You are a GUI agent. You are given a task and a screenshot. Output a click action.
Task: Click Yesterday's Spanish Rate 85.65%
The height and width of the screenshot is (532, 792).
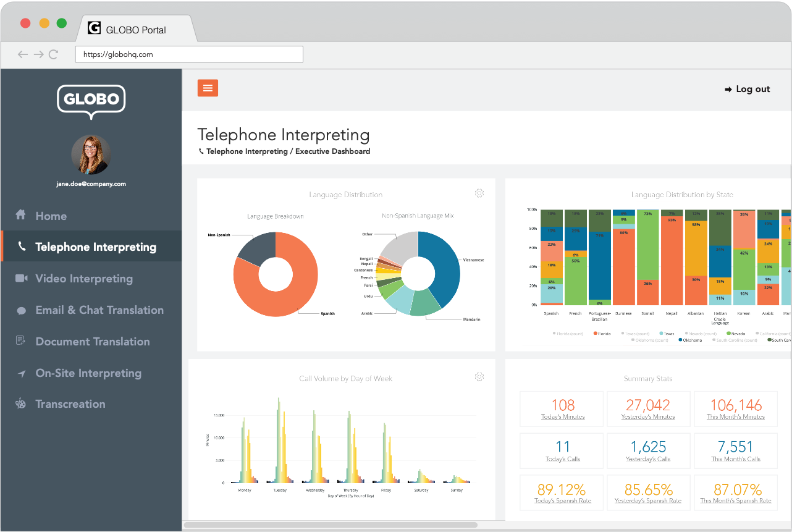pos(648,489)
